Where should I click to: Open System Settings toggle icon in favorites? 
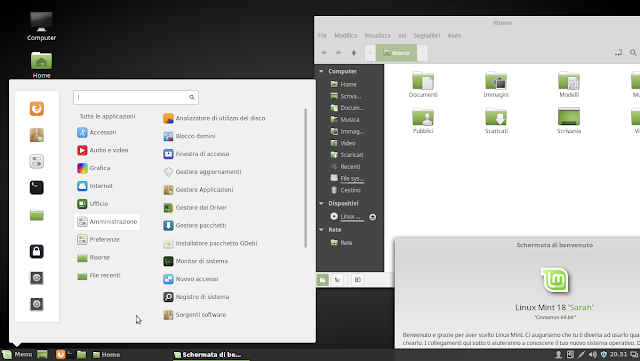pyautogui.click(x=37, y=161)
